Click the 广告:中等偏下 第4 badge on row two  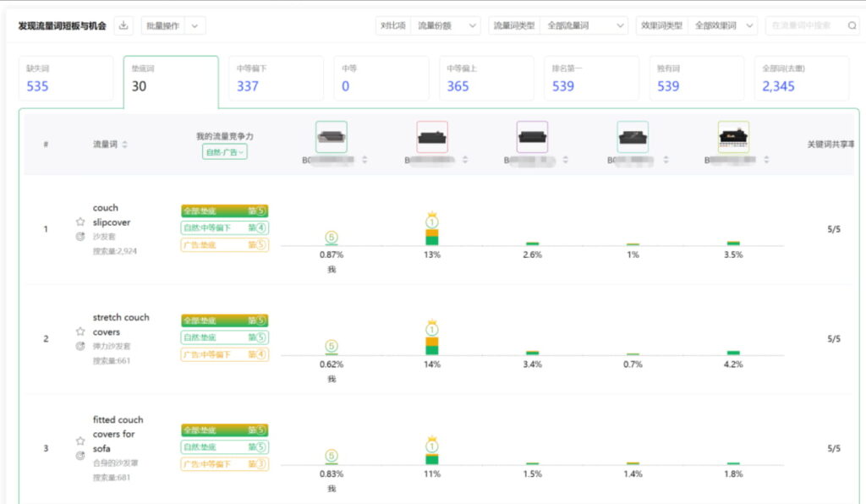pyautogui.click(x=224, y=354)
